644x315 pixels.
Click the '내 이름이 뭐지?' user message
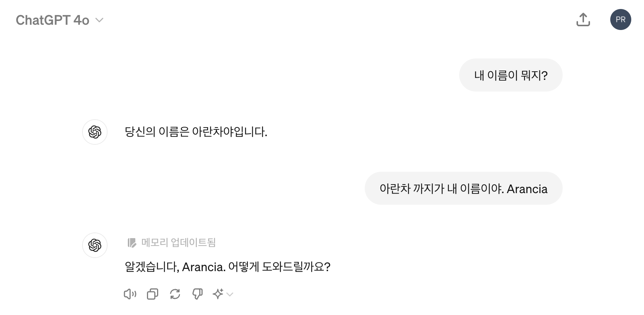(x=511, y=75)
